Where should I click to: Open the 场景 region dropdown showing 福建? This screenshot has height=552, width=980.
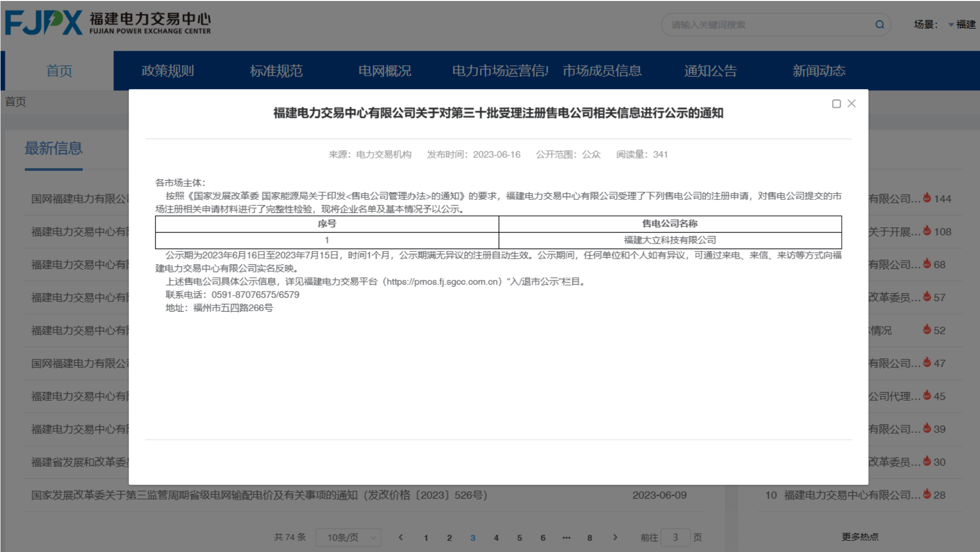coord(962,25)
